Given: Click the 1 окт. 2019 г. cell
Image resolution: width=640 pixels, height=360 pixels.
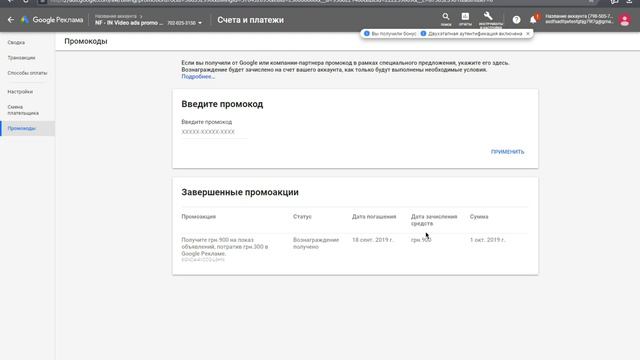Looking at the screenshot, I should pyautogui.click(x=487, y=240).
